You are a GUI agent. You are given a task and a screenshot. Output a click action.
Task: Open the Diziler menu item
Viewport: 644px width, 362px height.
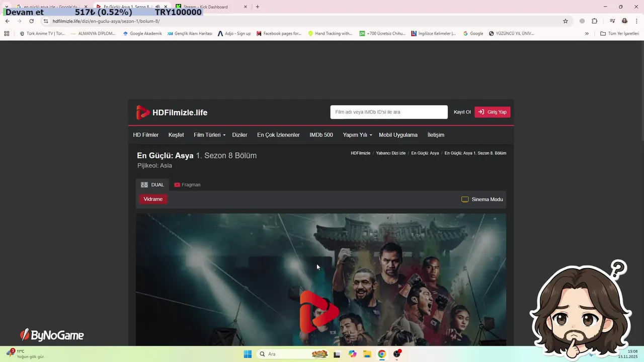coord(239,135)
